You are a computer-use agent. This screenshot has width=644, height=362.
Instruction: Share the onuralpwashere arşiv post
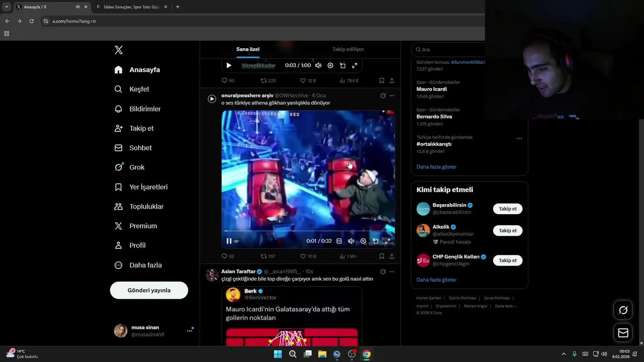click(392, 256)
